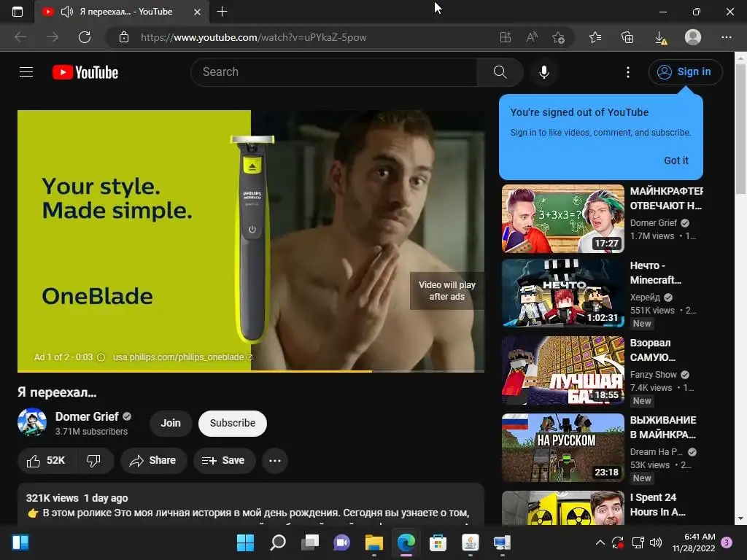
Task: Select the Я переехал YouTube tab
Action: click(x=122, y=12)
